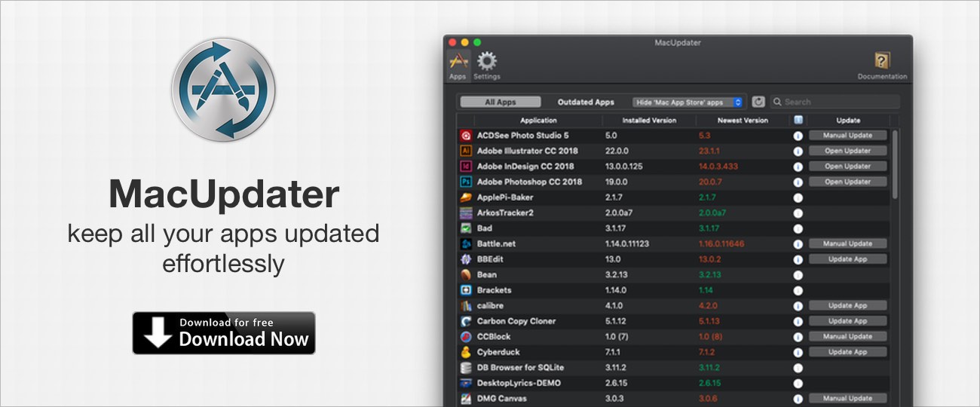
Task: Select the Bad application row name
Action: (484, 228)
